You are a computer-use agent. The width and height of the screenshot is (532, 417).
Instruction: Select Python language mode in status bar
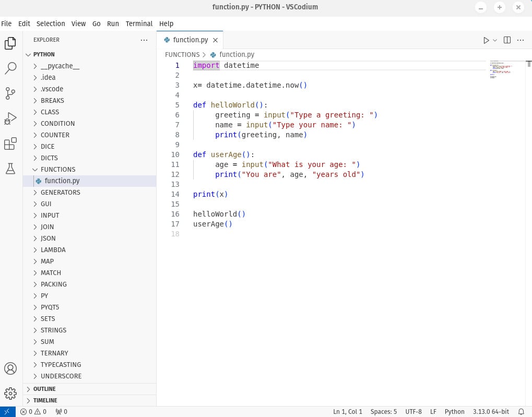point(454,412)
